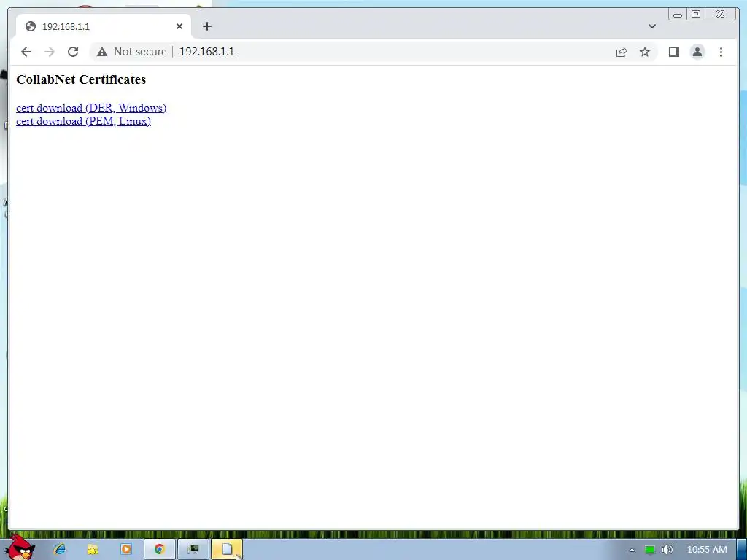
Task: Open the network monitor taskbar app
Action: (x=193, y=549)
